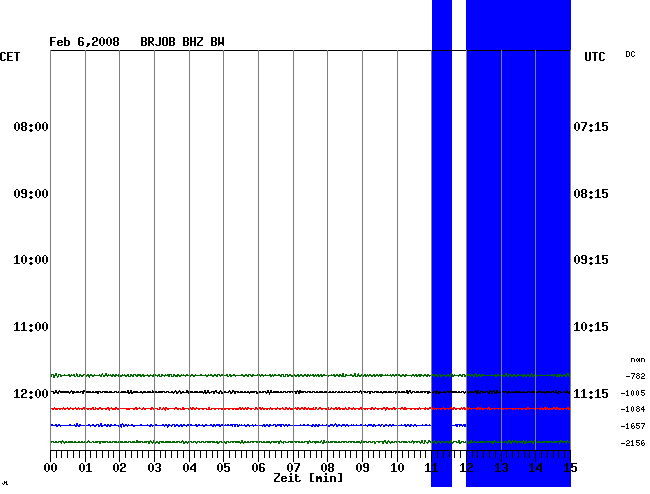Screen dimensions: 650x494
Task: Click the DC value nan
Action: point(638,360)
